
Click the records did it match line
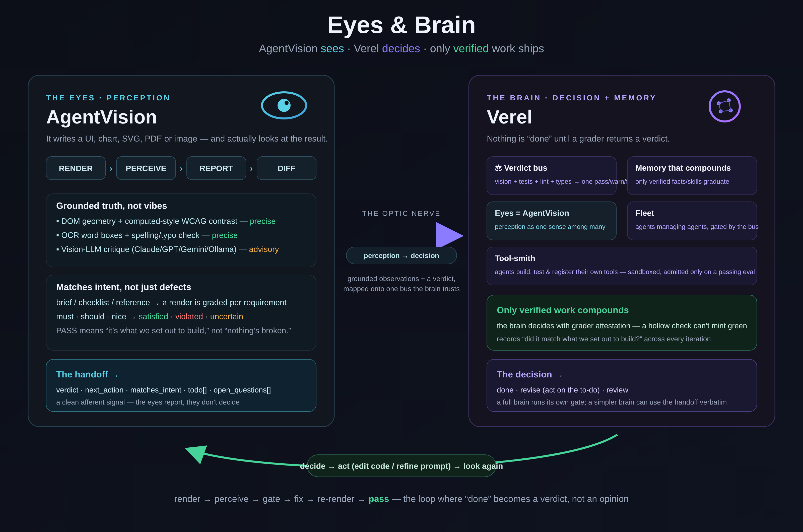(x=604, y=339)
